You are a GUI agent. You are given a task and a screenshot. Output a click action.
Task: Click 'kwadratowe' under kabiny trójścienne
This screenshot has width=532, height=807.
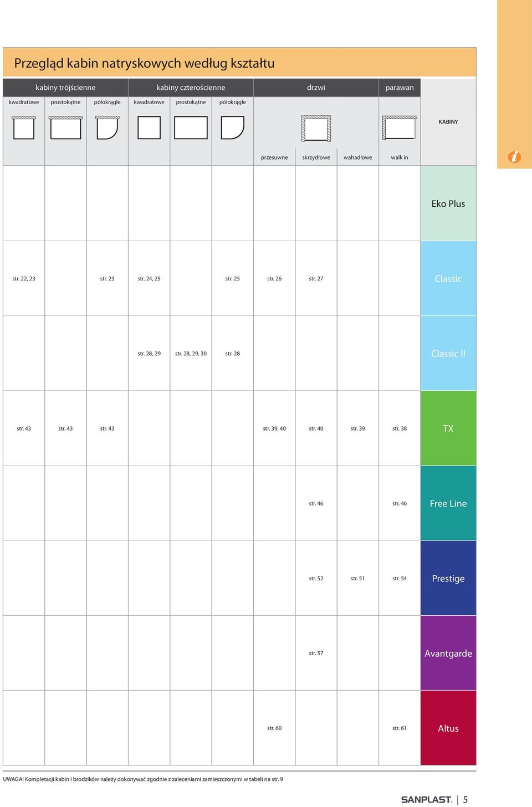click(24, 102)
